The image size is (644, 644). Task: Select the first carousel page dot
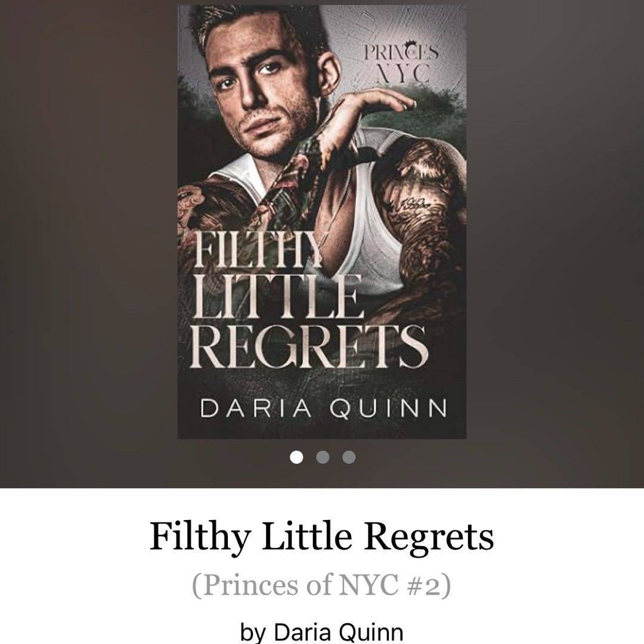(x=296, y=457)
